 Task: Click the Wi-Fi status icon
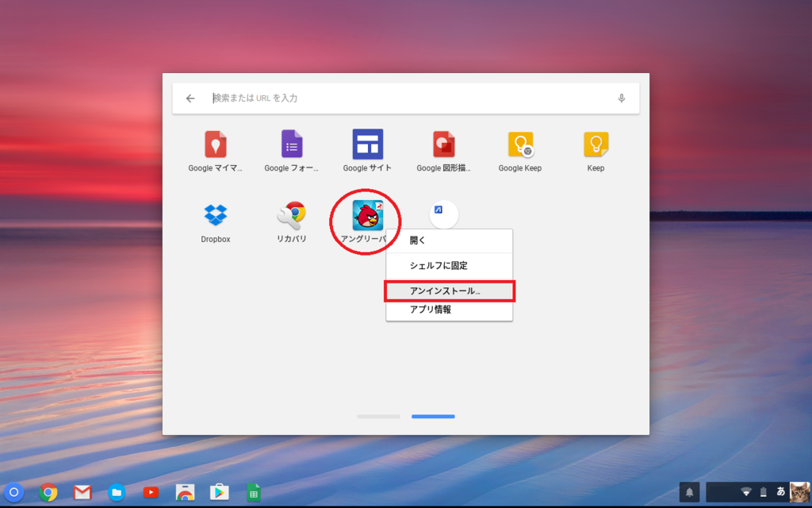tap(745, 492)
